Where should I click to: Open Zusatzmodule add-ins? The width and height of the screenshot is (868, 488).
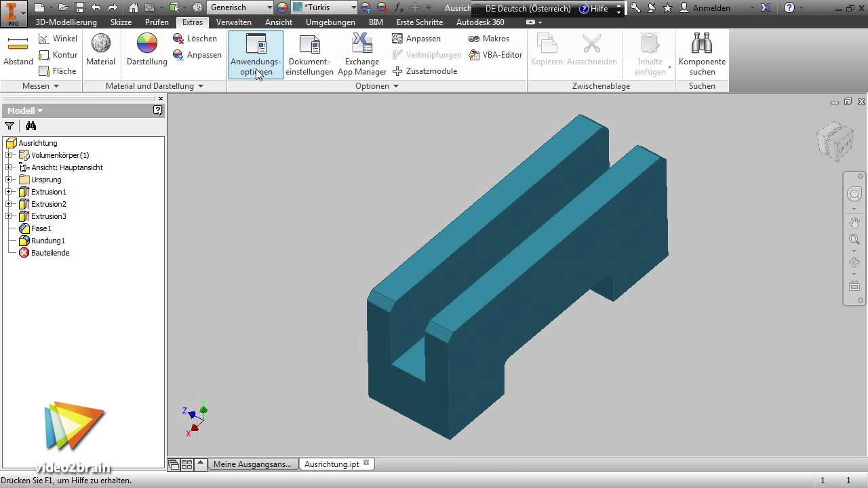[425, 71]
